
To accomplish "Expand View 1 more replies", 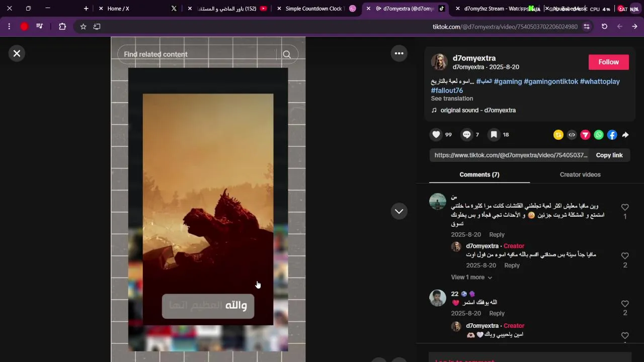I will pyautogui.click(x=471, y=277).
